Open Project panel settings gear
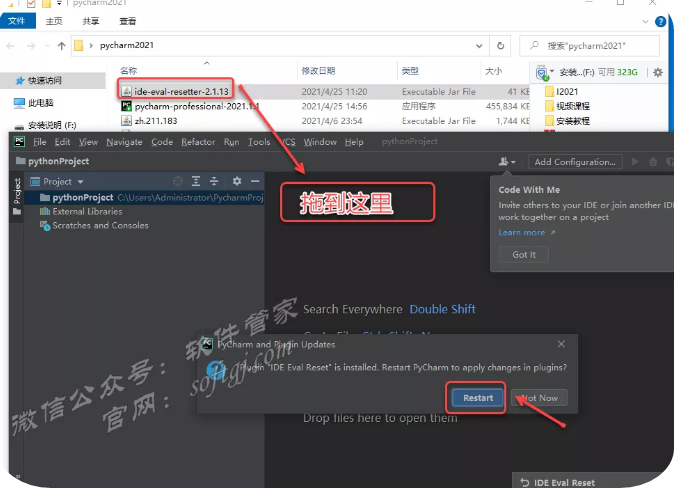The width and height of the screenshot is (677, 490). point(237,181)
